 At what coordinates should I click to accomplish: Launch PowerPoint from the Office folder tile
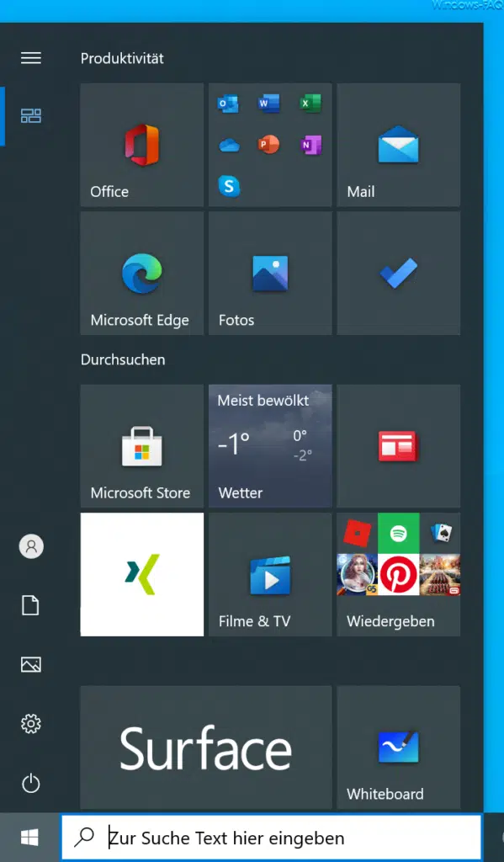click(268, 145)
